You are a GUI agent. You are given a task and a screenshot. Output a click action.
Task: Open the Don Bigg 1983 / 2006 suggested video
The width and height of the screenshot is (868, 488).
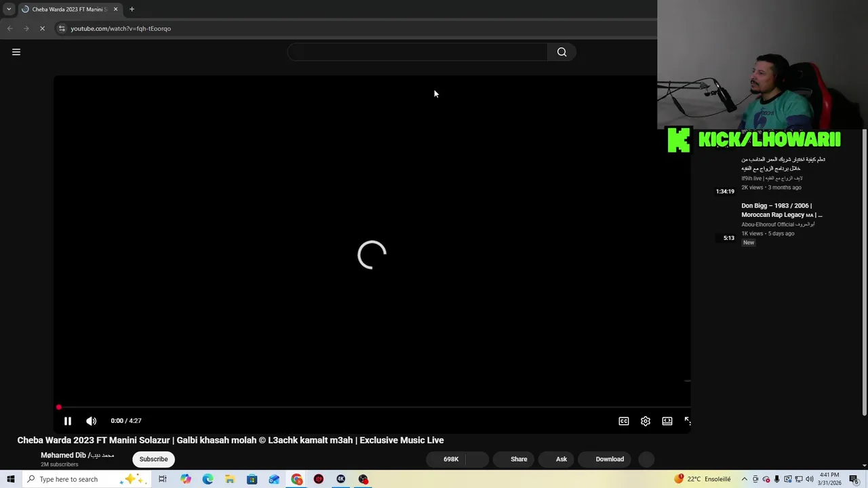[782, 210]
